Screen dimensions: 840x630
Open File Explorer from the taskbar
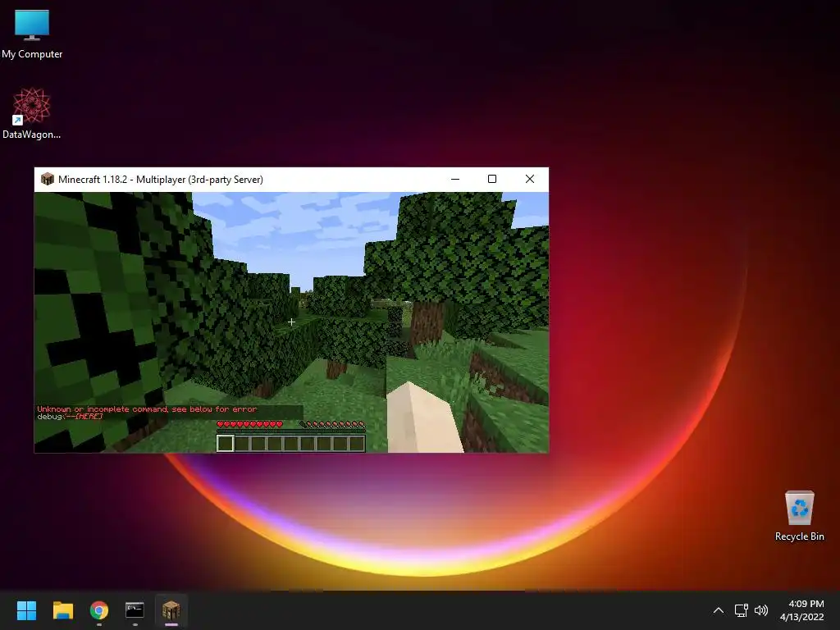62,610
